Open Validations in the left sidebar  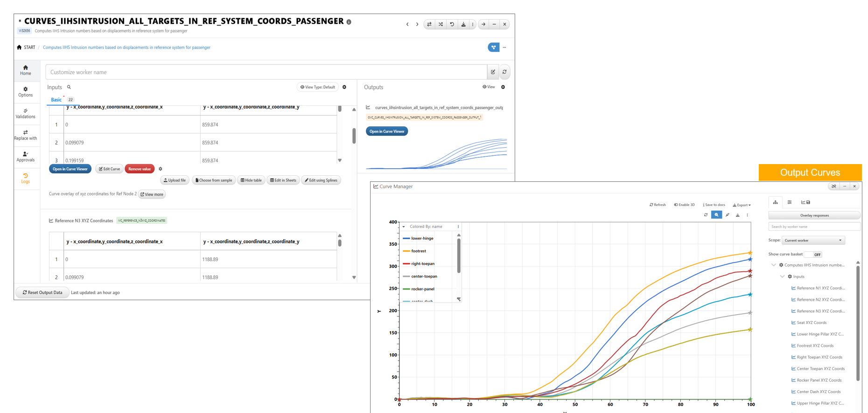pyautogui.click(x=26, y=113)
